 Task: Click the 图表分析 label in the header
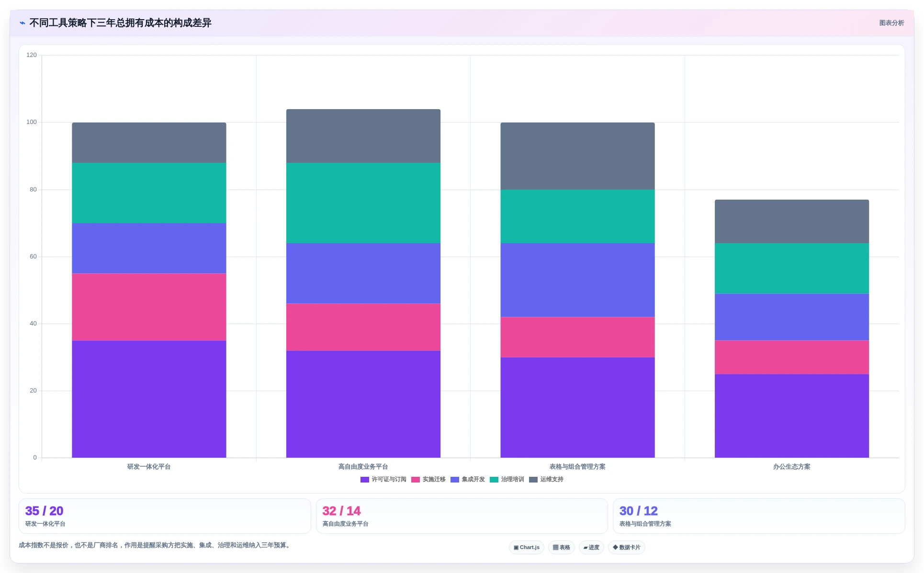(x=891, y=23)
